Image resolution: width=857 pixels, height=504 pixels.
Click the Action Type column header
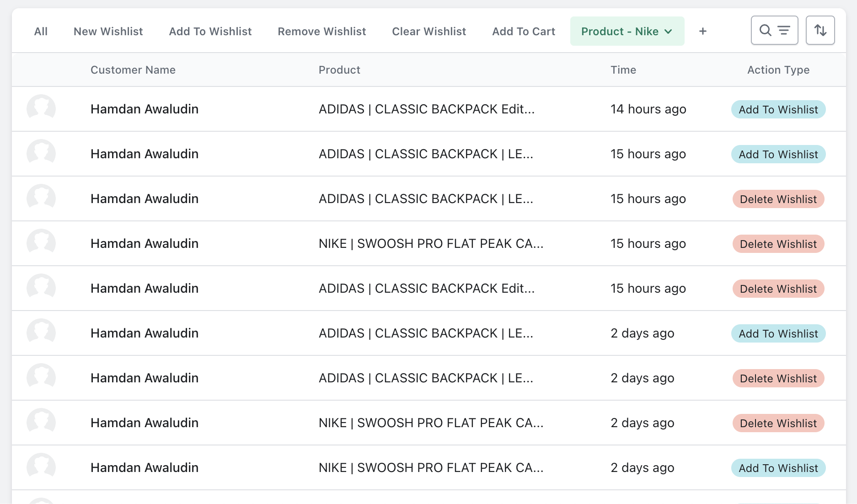[778, 70]
